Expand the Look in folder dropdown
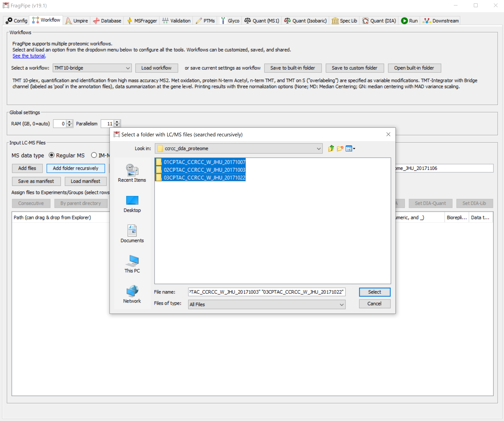Screen dimensions: 504x421 (x=319, y=148)
